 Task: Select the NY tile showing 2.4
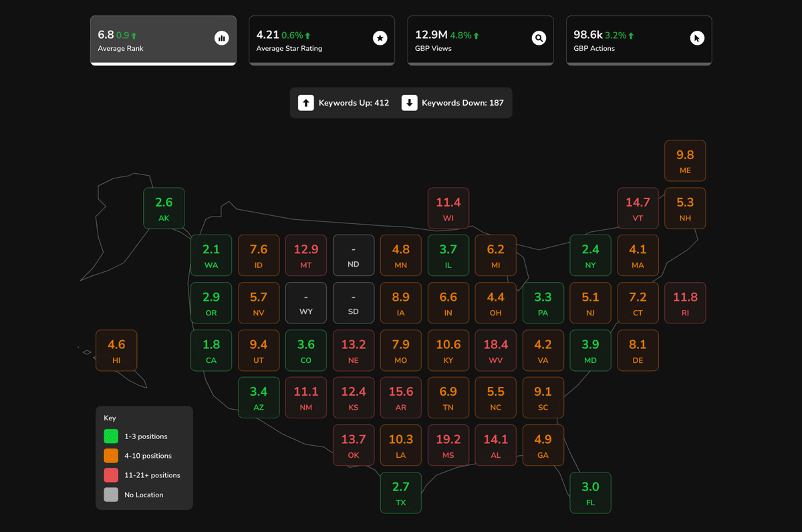pos(590,255)
